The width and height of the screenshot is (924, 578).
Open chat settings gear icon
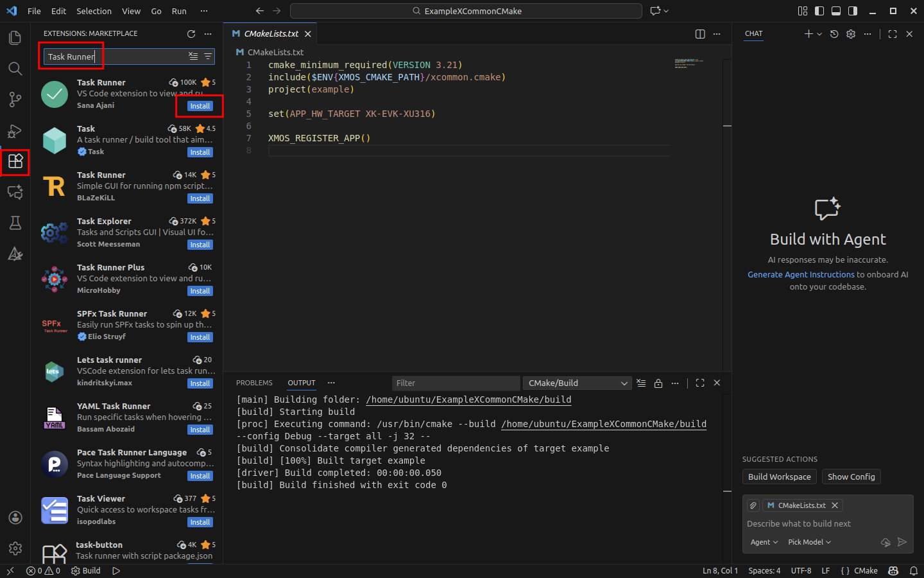click(x=851, y=33)
